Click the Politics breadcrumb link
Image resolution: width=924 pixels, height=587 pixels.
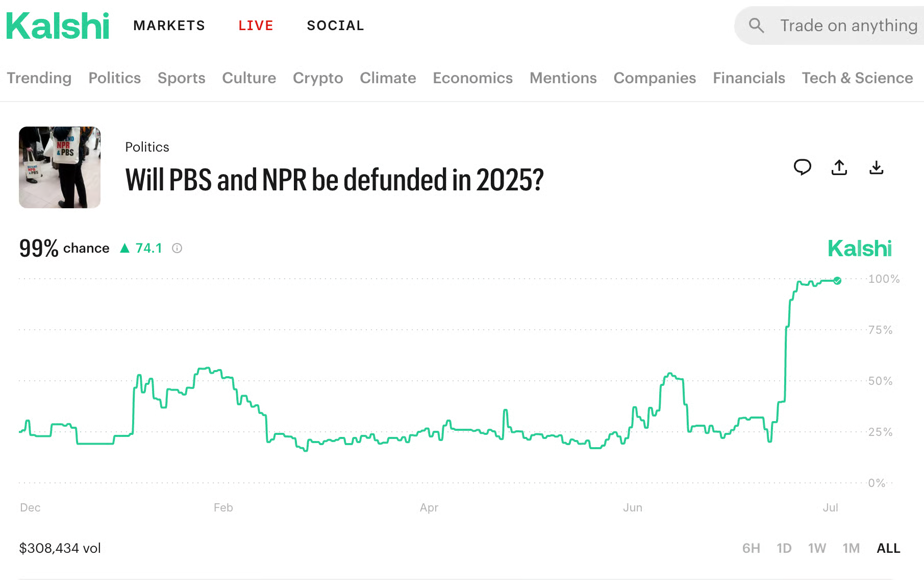pyautogui.click(x=147, y=147)
